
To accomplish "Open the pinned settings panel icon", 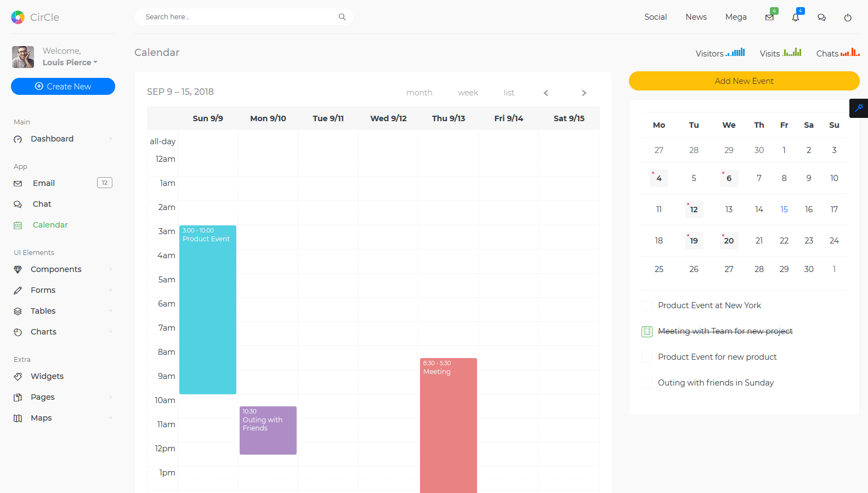I will pos(858,108).
